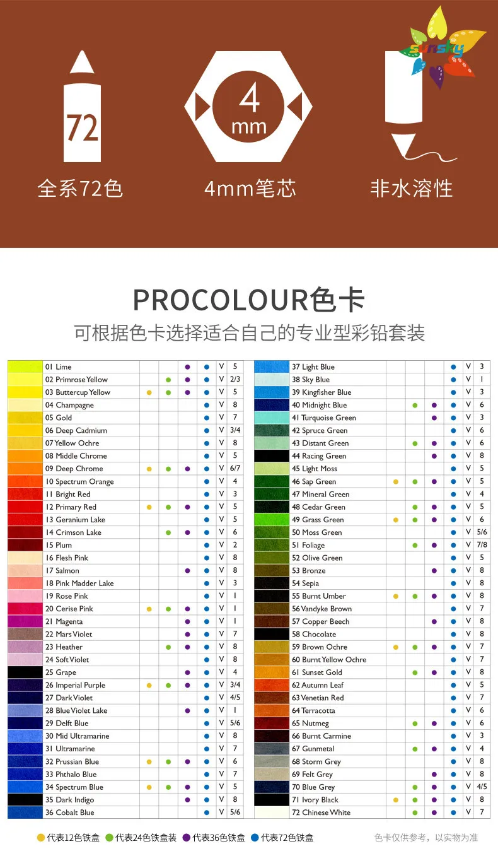
Task: Click the yellow dot in the legend
Action: 41,838
